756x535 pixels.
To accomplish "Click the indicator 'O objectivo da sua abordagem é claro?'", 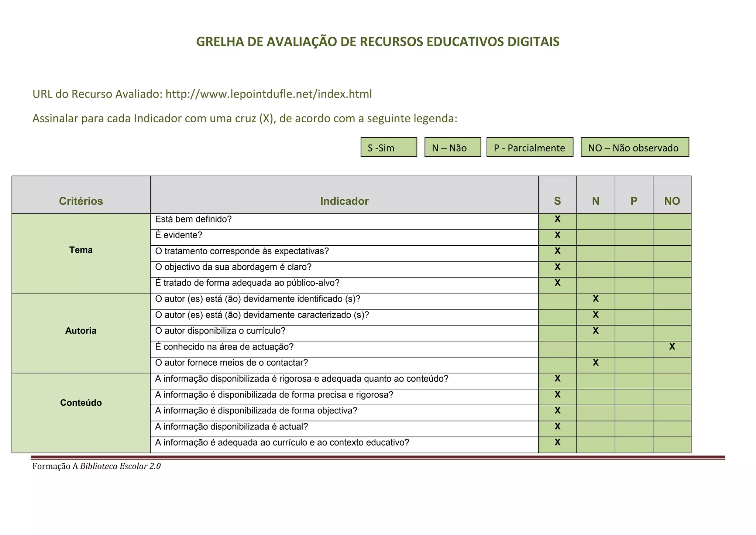I will (x=233, y=267).
